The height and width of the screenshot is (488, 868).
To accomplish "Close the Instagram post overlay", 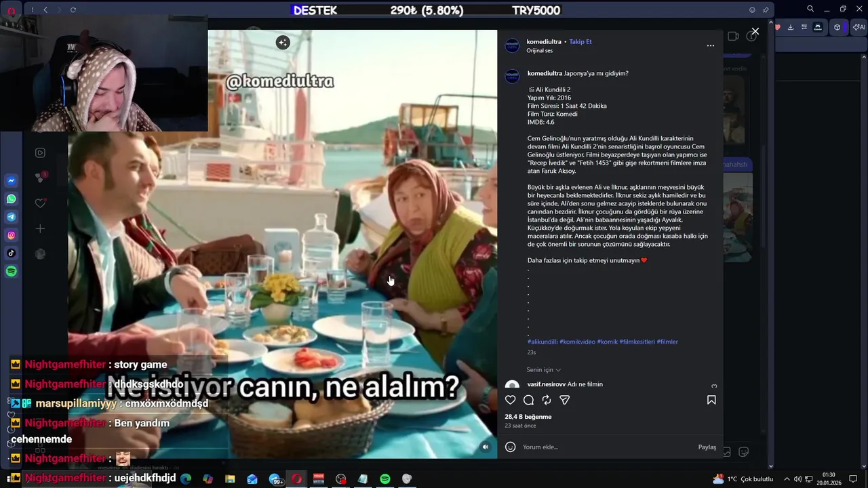I will click(755, 31).
